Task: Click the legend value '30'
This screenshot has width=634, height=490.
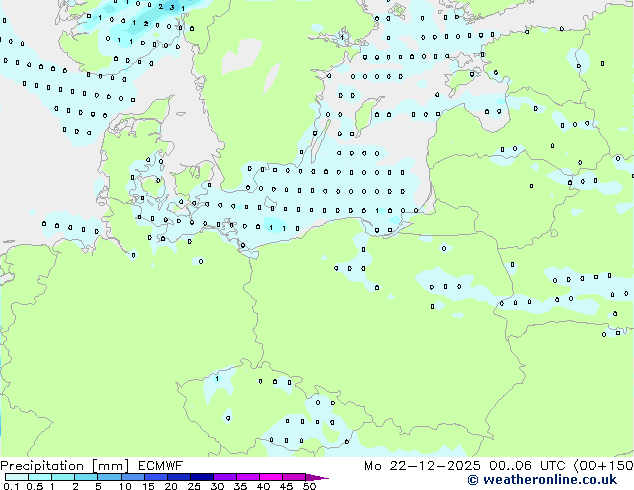Action: tap(217, 486)
